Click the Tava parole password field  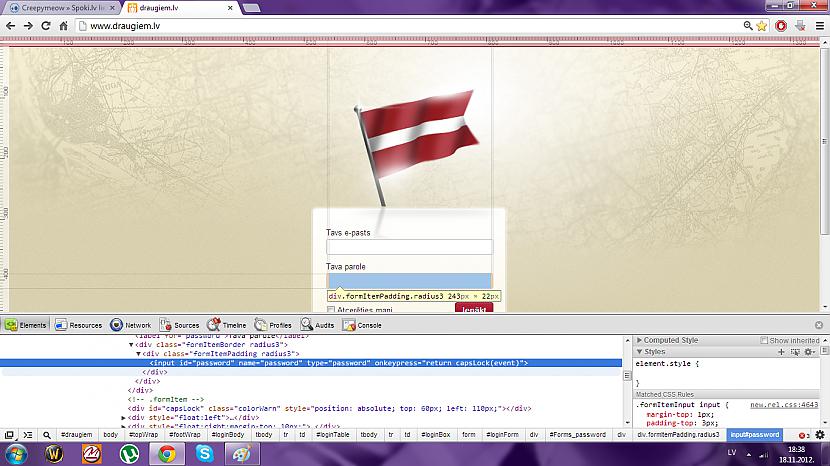click(409, 281)
